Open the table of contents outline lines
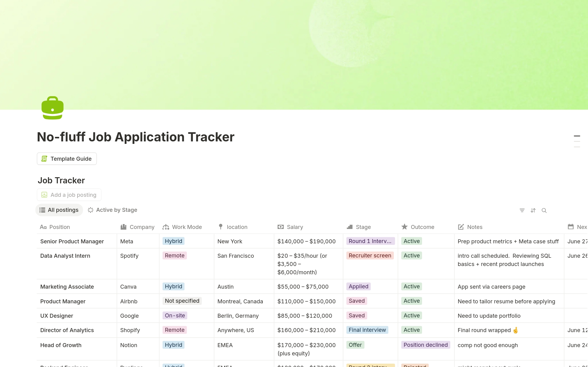Image resolution: width=588 pixels, height=367 pixels. tap(577, 141)
